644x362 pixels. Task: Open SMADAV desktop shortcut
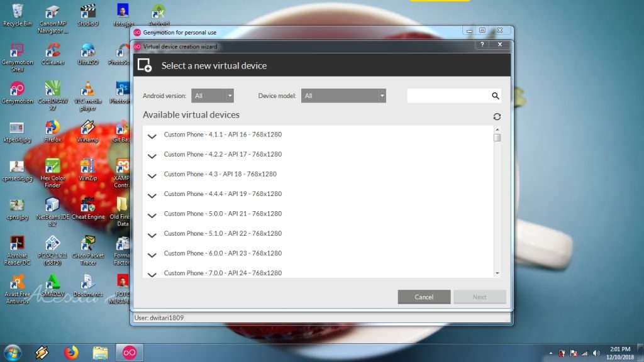pyautogui.click(x=53, y=286)
